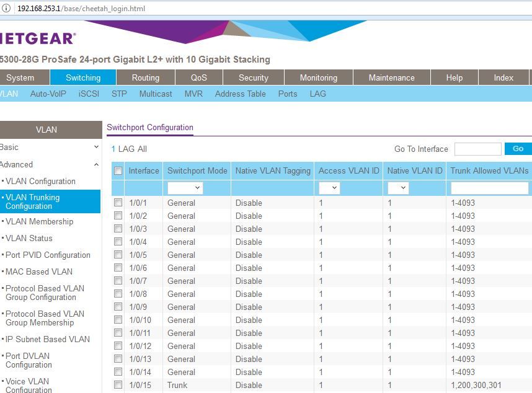Open the VLAN Membership page link
The width and height of the screenshot is (532, 393).
[x=39, y=222]
